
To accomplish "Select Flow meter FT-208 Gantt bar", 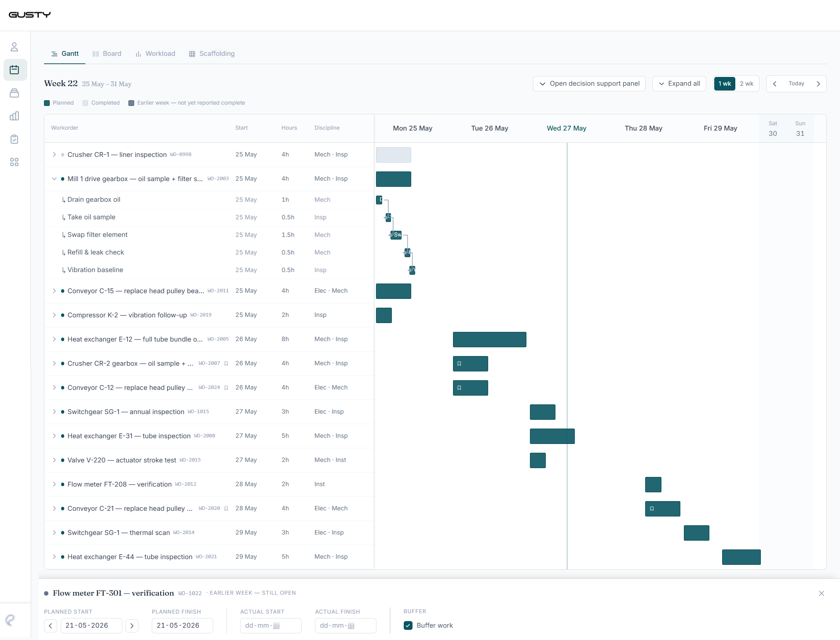I will coord(653,485).
